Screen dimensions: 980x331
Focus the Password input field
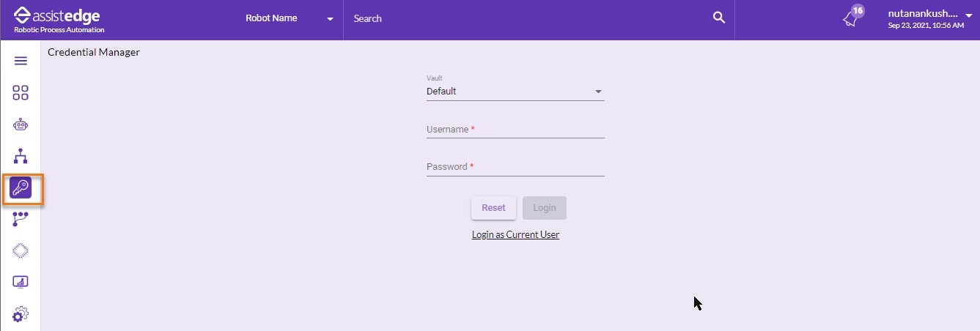[515, 167]
